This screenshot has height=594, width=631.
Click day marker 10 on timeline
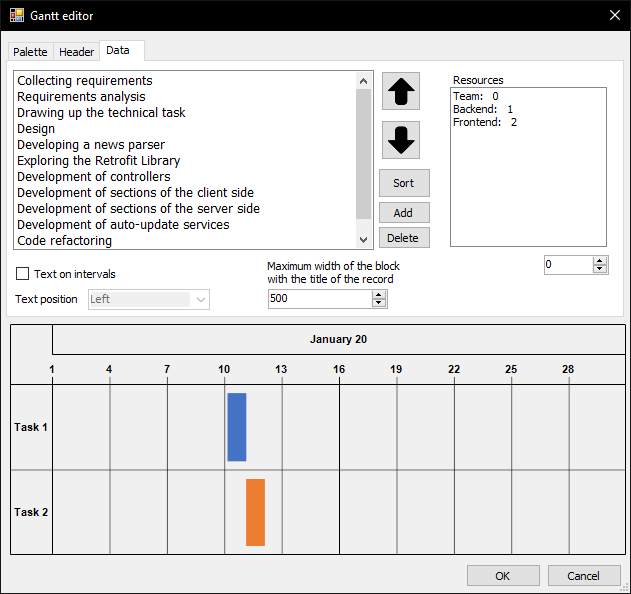224,369
